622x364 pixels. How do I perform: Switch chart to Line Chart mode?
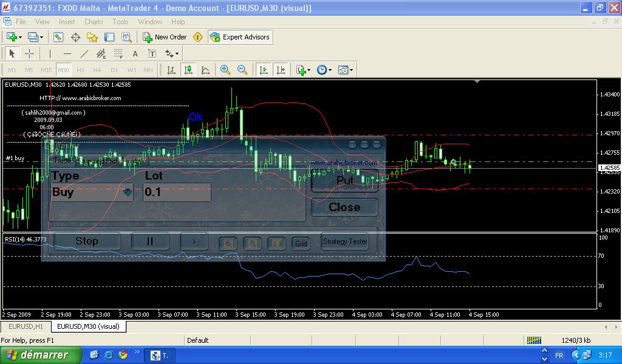[x=205, y=70]
